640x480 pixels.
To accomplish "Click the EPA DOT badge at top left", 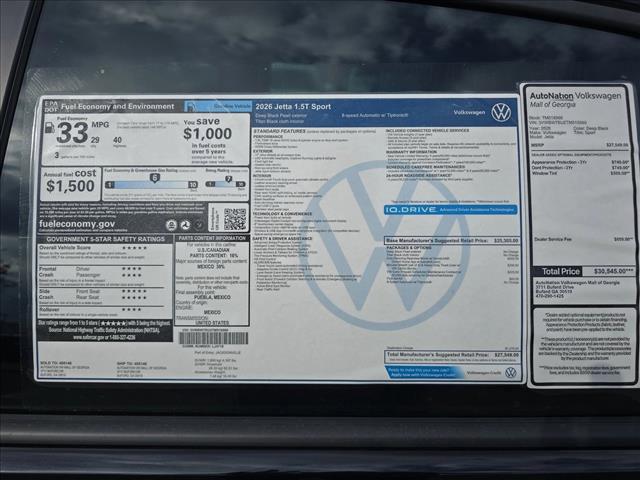I will (x=51, y=106).
